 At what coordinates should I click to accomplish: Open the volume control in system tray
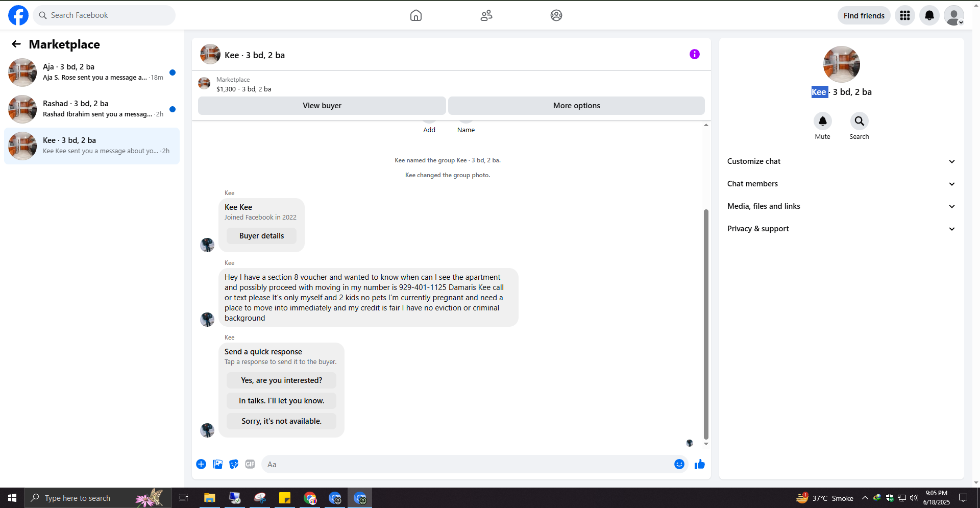pos(914,498)
